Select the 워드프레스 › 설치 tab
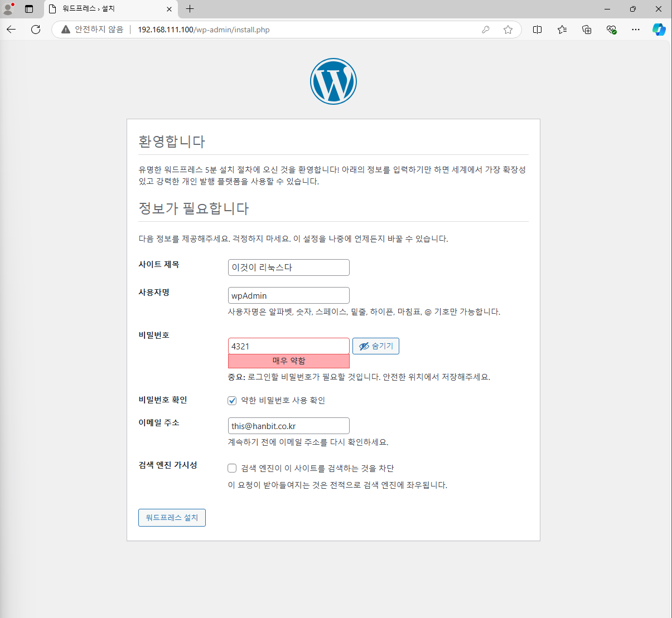 point(110,9)
